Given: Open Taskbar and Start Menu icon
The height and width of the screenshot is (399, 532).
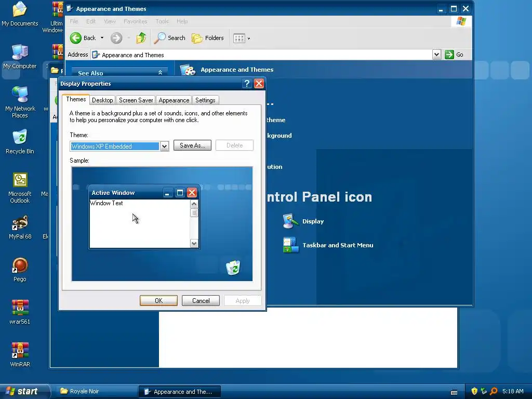Looking at the screenshot, I should 291,245.
